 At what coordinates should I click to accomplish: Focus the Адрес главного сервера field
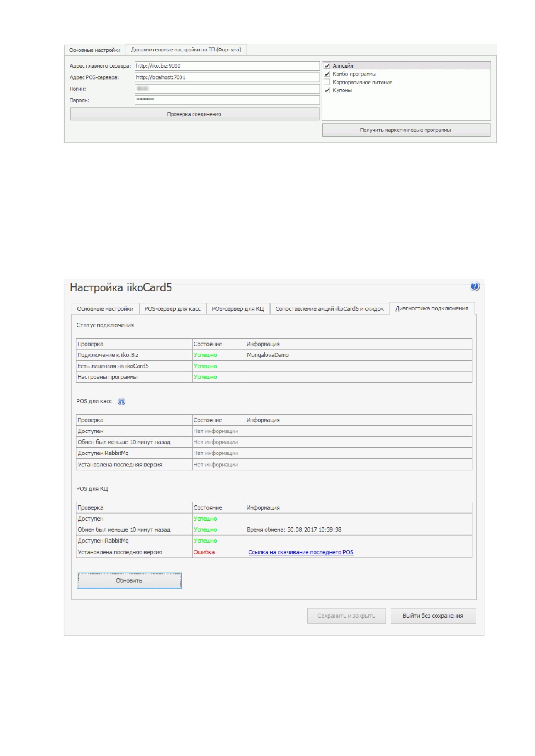[x=227, y=66]
